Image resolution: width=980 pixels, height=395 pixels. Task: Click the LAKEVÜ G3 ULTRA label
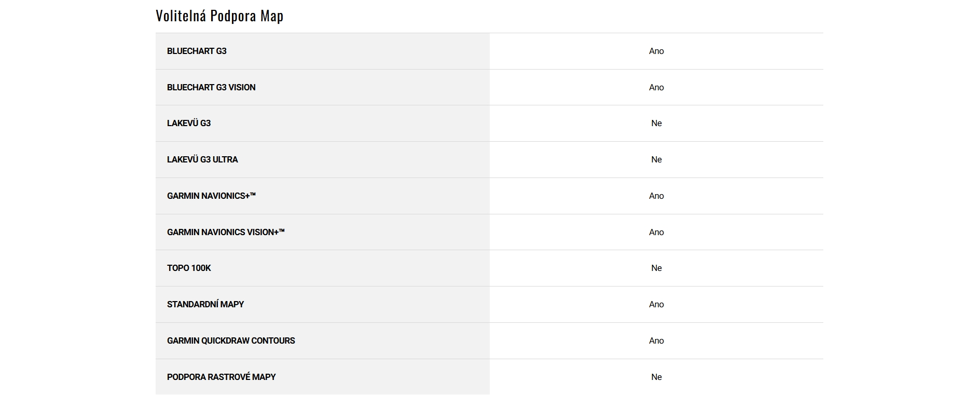(202, 159)
